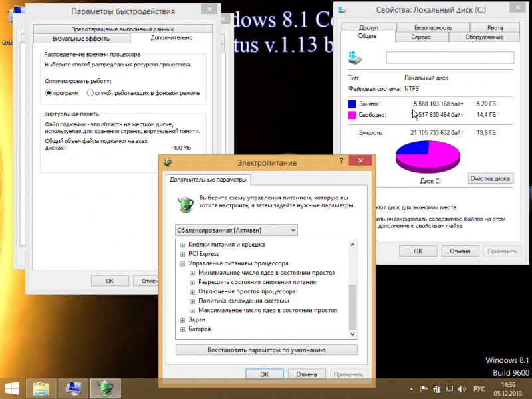Switch to 'Предотвращение выполнения данных' tab
Screen dimensions: 532x399
pyautogui.click(x=123, y=29)
